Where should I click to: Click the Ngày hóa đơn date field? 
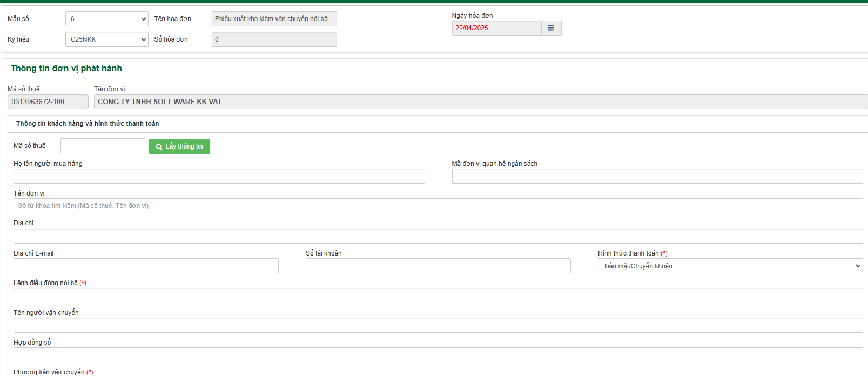click(x=496, y=28)
